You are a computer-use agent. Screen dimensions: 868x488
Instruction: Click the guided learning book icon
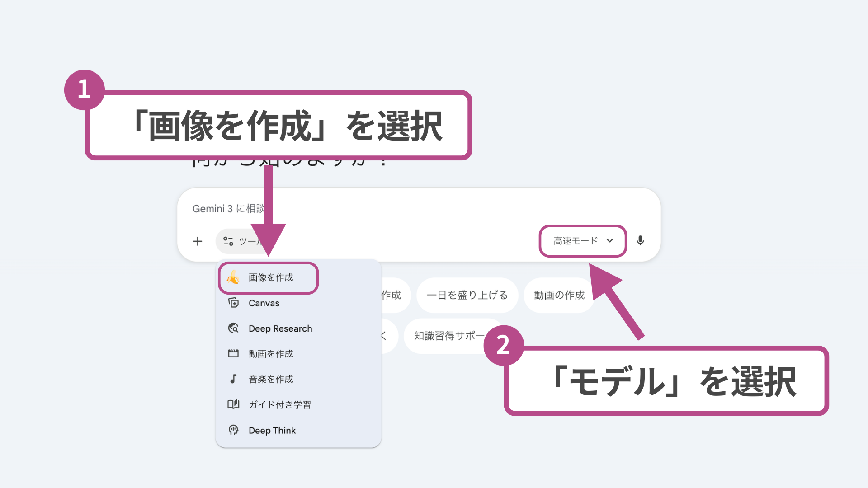pos(233,404)
